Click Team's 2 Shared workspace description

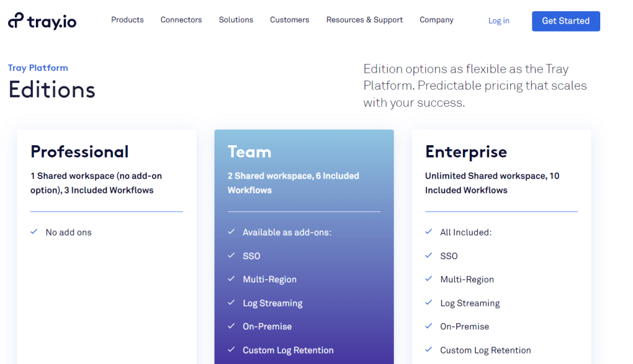tap(294, 183)
